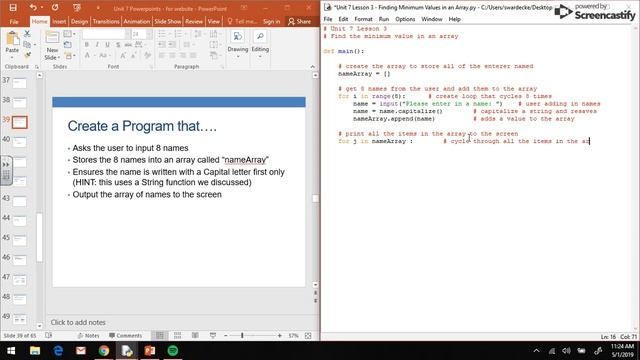Zoom in with plus button

pyautogui.click(x=280, y=336)
